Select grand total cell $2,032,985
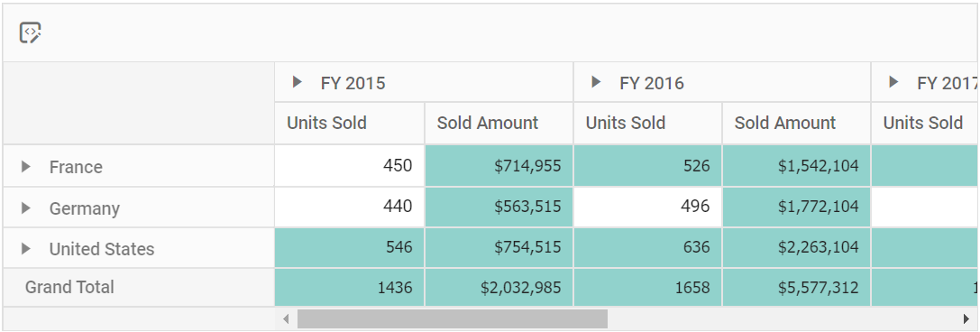 499,288
